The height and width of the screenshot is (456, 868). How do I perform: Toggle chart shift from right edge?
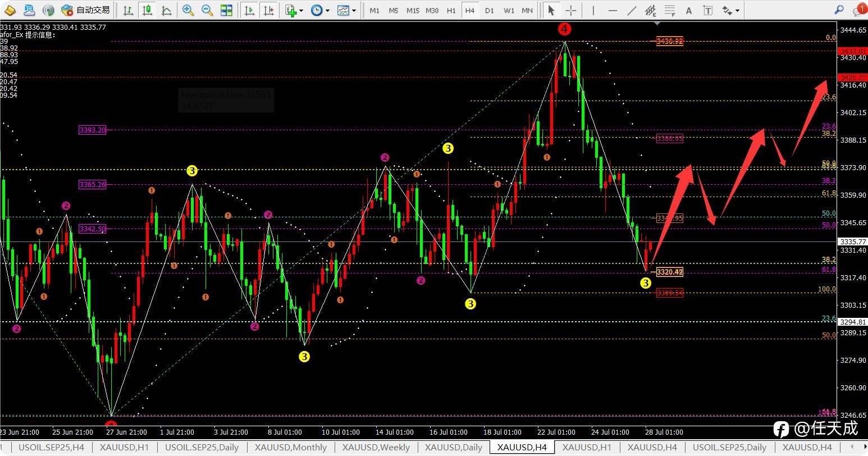pos(269,10)
